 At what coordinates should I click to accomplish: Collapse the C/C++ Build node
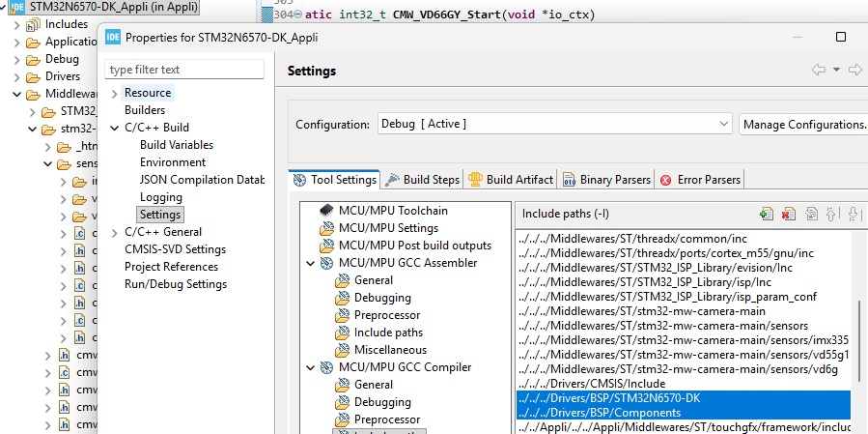coord(115,128)
